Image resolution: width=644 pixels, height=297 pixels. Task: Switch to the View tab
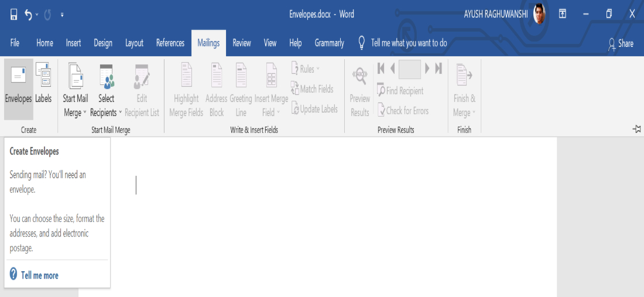point(270,43)
